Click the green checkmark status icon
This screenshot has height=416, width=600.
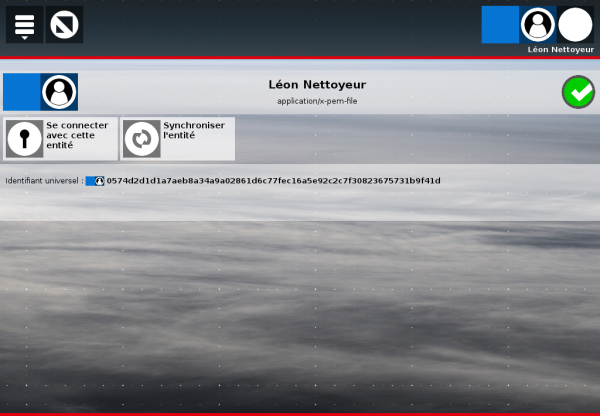(578, 92)
